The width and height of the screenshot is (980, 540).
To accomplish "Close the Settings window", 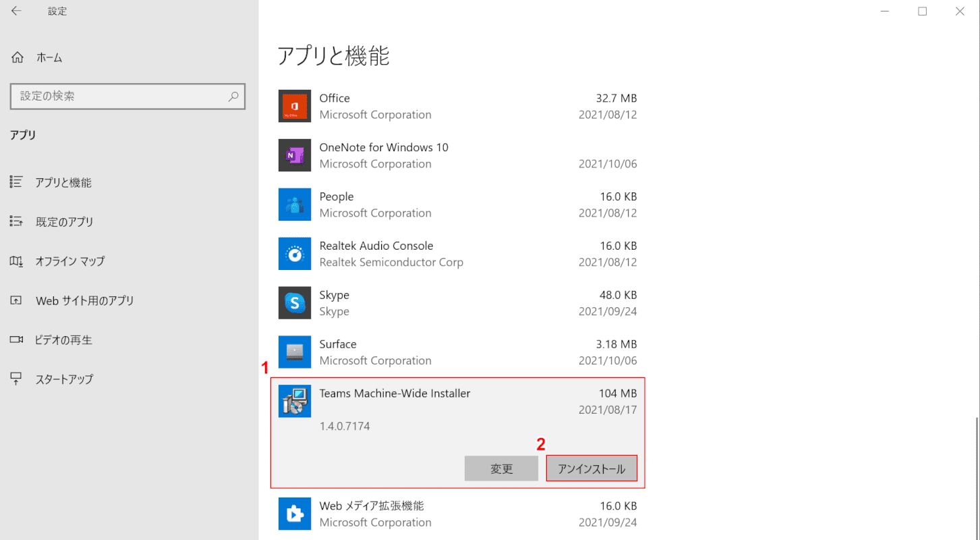I will (960, 11).
